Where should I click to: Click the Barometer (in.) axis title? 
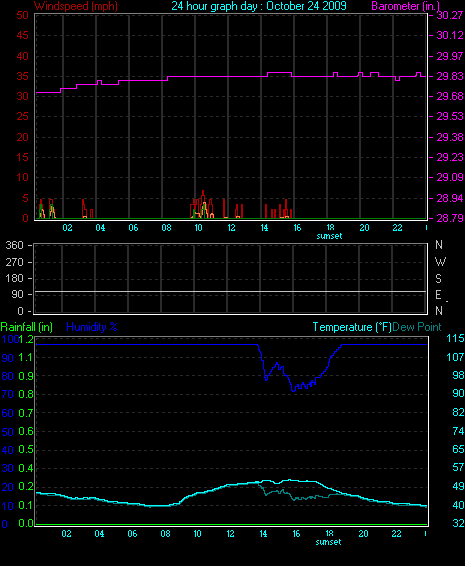click(x=405, y=6)
